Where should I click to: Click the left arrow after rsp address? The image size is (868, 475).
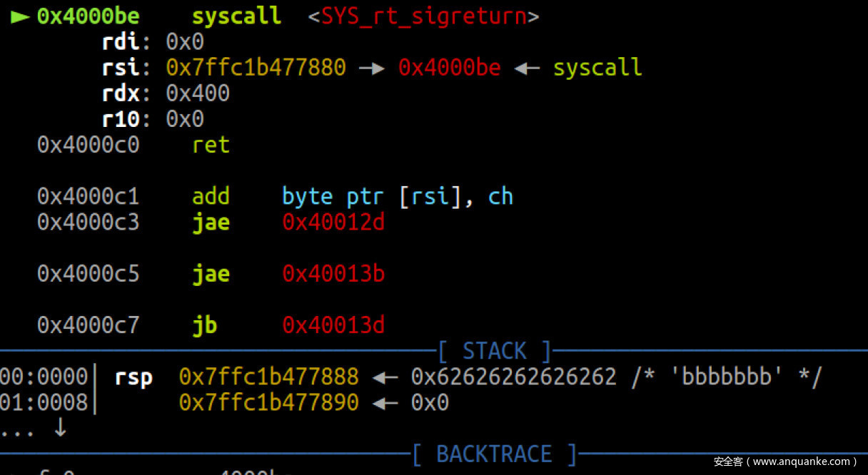[x=385, y=377]
